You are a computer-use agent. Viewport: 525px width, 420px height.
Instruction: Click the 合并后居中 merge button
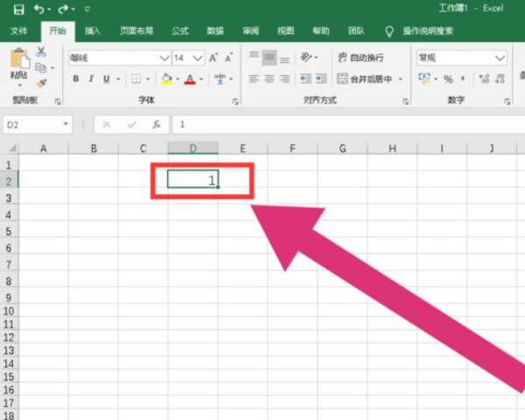click(364, 79)
